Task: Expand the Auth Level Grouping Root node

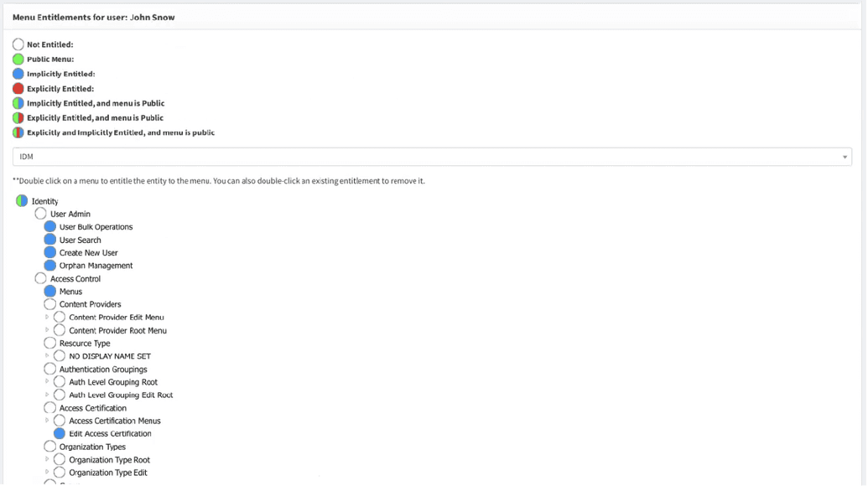Action: [x=48, y=381]
